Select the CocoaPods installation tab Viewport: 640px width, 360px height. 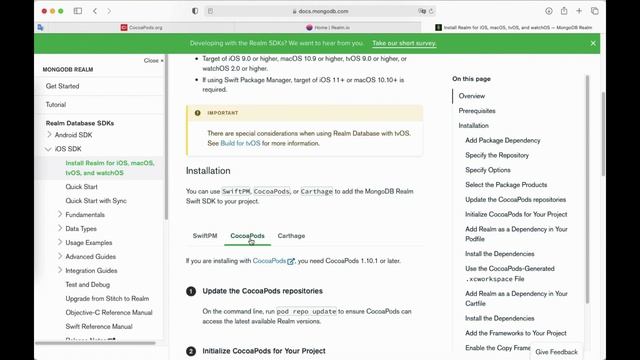tap(247, 236)
